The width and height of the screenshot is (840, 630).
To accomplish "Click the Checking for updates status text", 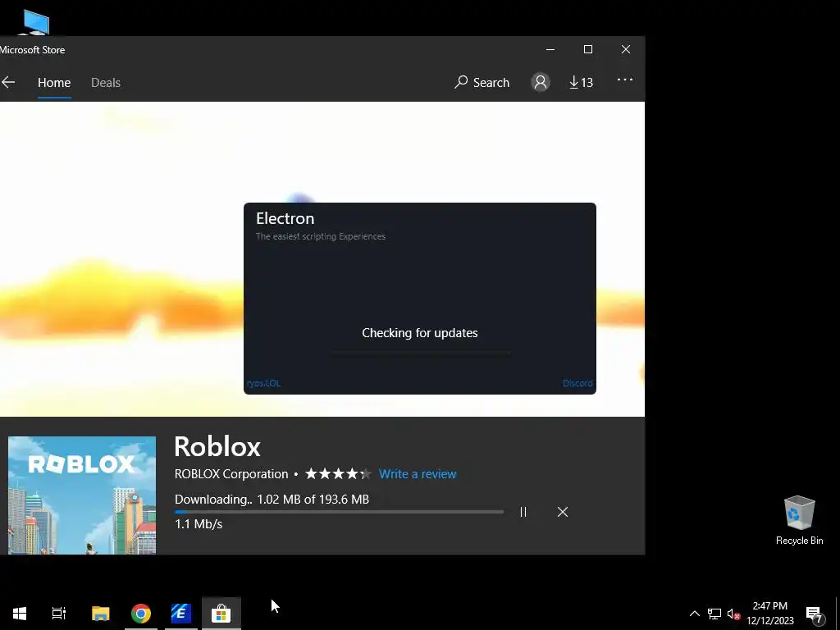I will click(x=420, y=333).
